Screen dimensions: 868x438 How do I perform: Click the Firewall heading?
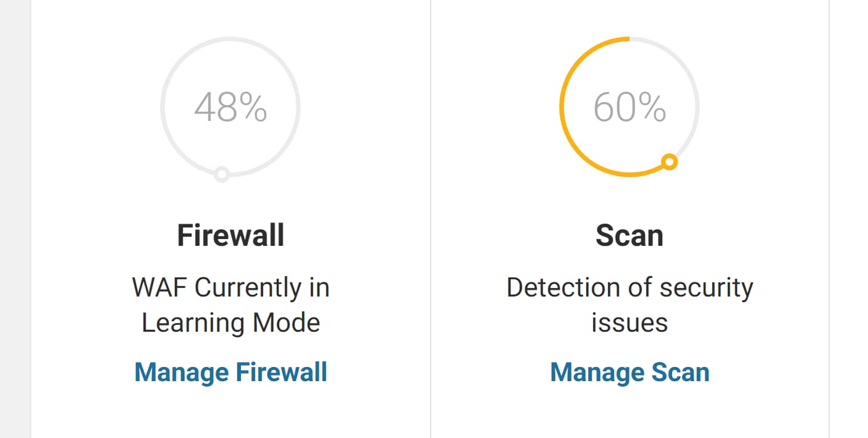click(x=230, y=235)
